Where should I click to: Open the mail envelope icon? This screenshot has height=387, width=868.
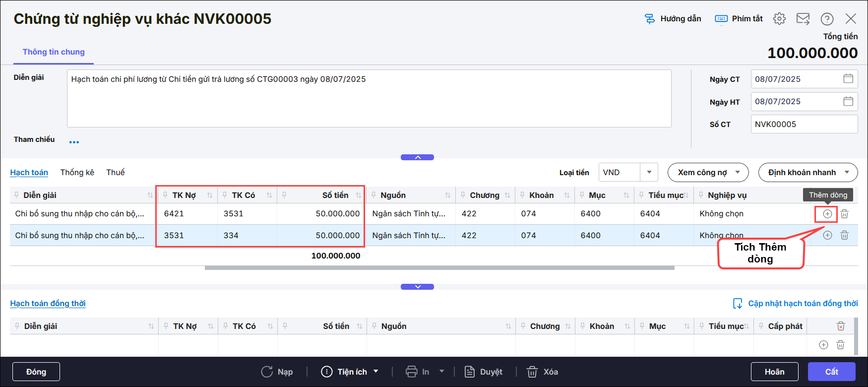tap(803, 19)
